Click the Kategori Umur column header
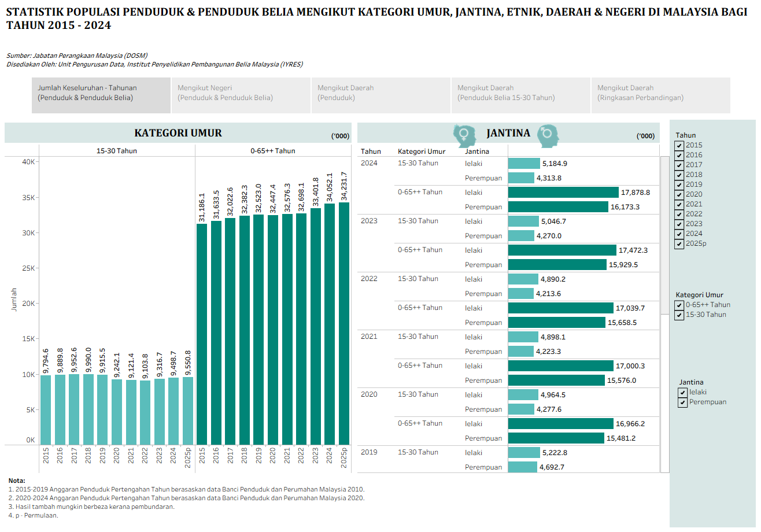Image resolution: width=761 pixels, height=532 pixels. point(422,152)
